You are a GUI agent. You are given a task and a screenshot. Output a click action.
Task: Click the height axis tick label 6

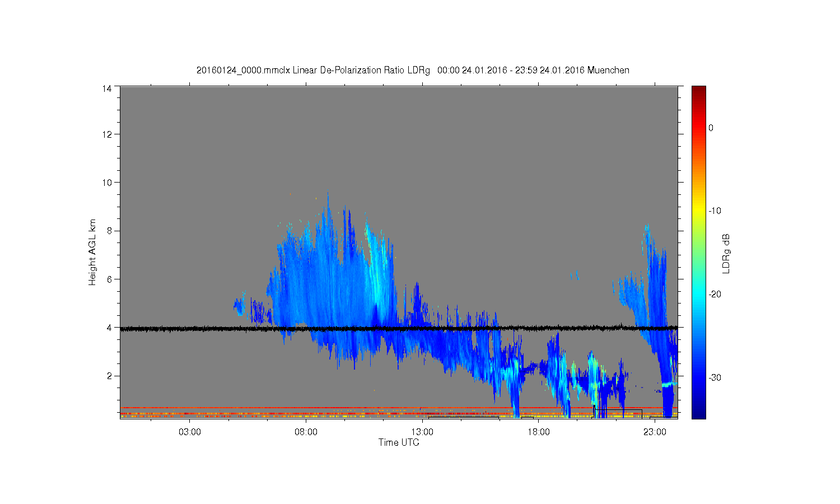coord(109,279)
